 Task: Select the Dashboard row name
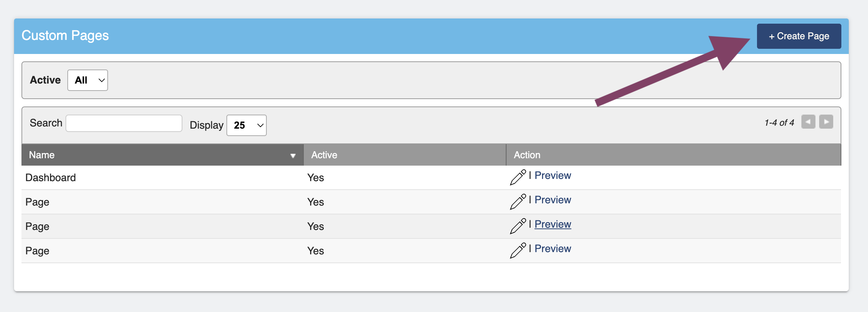click(51, 178)
